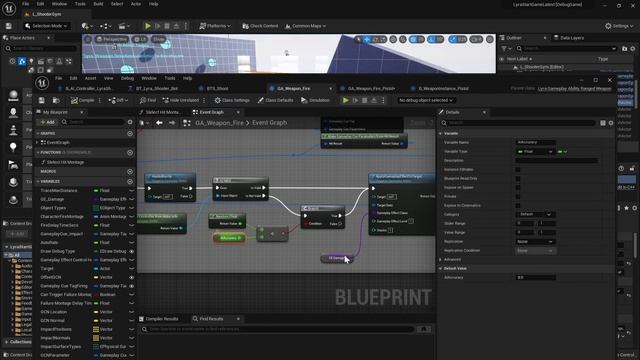Open Diff dropdown in blueprint toolbar

(118, 100)
